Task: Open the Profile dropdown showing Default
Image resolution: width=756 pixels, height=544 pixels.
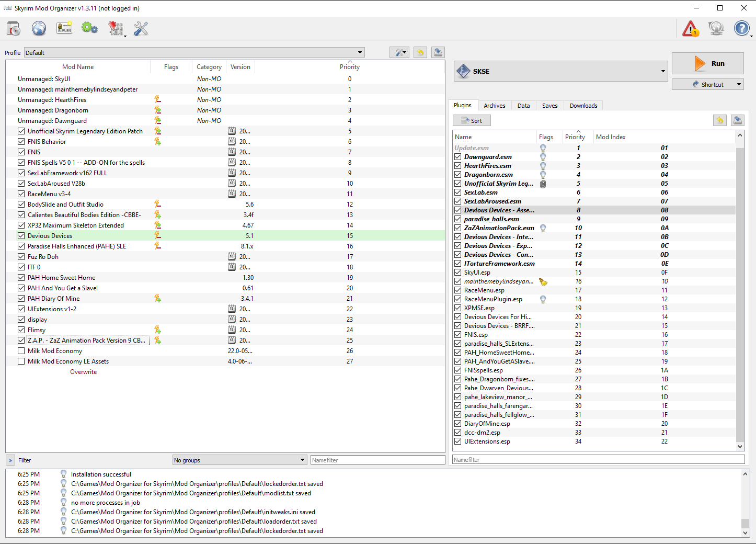Action: (x=194, y=52)
